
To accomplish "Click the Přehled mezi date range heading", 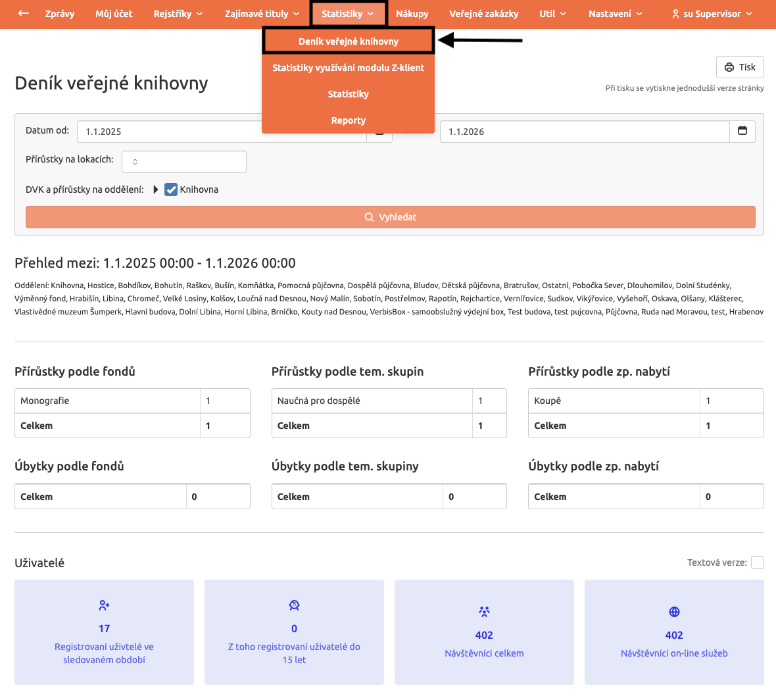I will tap(155, 263).
